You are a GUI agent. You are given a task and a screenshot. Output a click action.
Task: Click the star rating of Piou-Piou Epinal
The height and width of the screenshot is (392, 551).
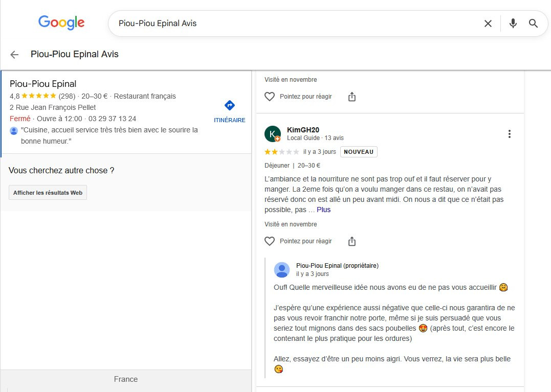coord(39,96)
